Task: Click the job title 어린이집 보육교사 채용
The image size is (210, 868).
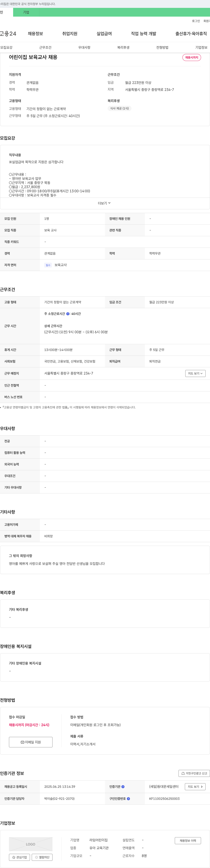Action: coord(33,57)
